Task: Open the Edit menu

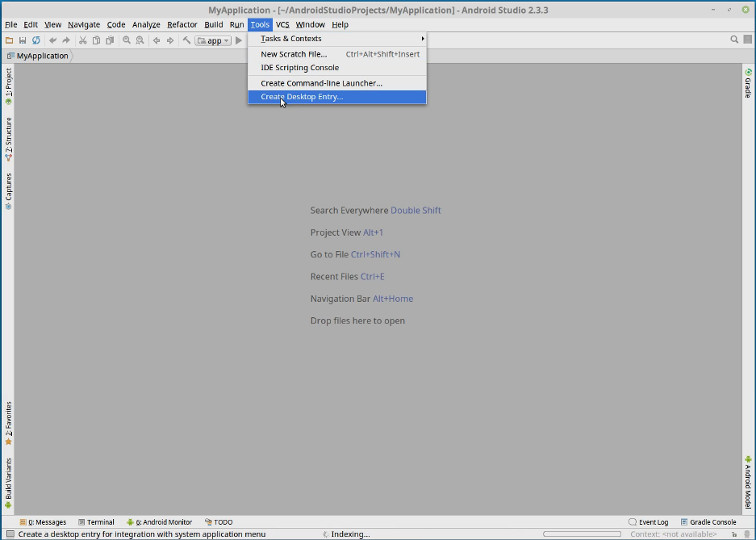Action: pyautogui.click(x=30, y=25)
